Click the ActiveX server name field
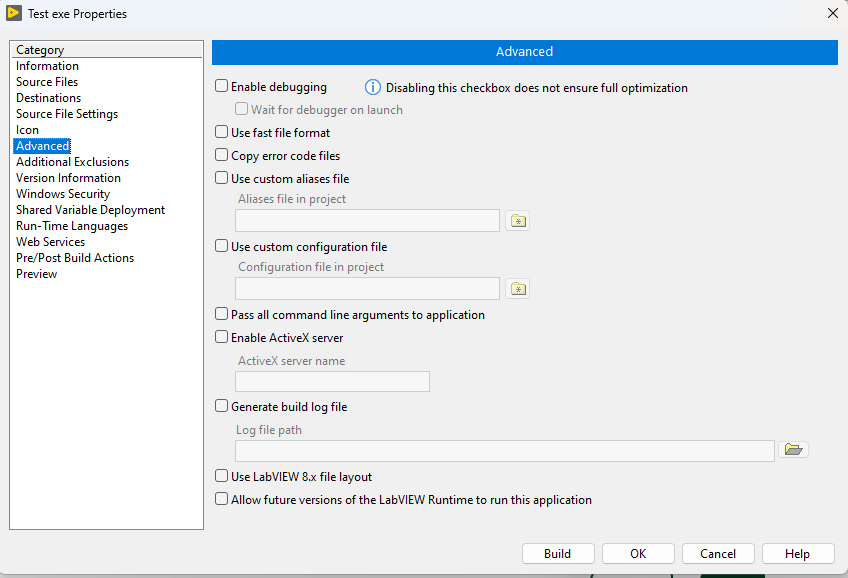Viewport: 848px width, 578px height. tap(332, 381)
